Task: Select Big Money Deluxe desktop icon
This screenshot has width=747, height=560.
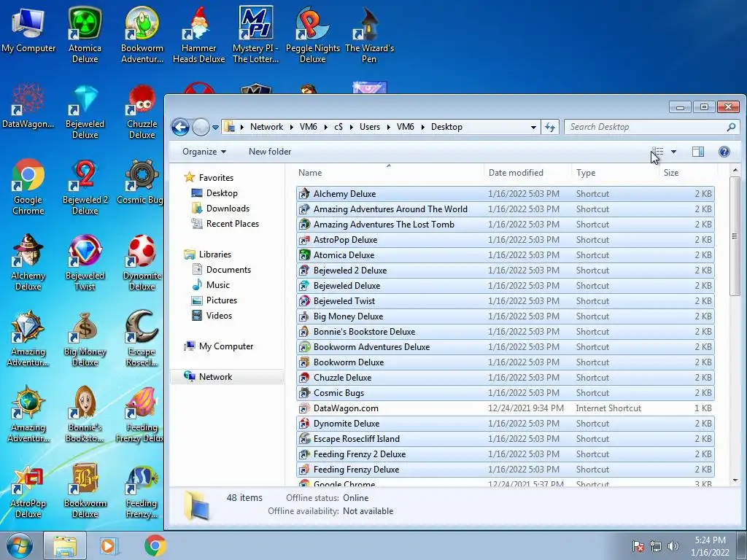Action: point(85,338)
